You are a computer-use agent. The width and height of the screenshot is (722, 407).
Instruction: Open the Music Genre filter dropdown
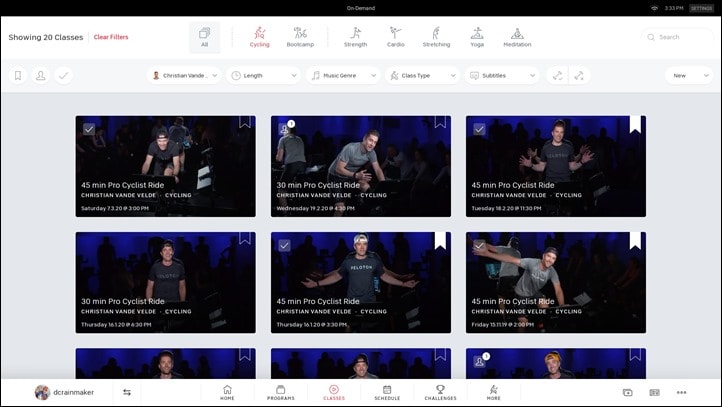[x=343, y=76]
